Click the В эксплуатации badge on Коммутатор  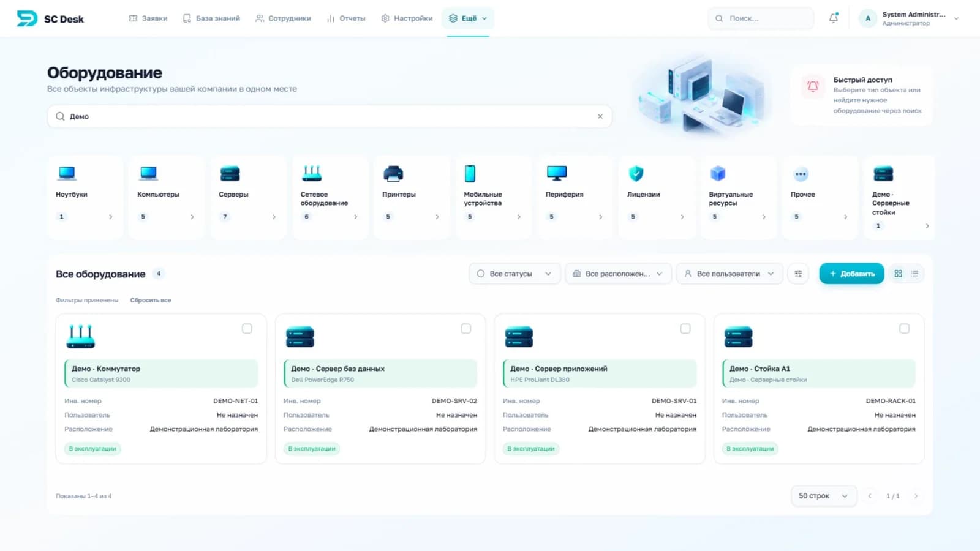[92, 449]
